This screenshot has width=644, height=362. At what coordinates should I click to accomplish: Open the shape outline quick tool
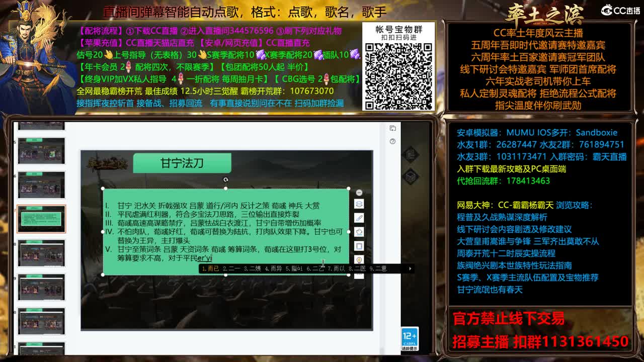point(359,246)
